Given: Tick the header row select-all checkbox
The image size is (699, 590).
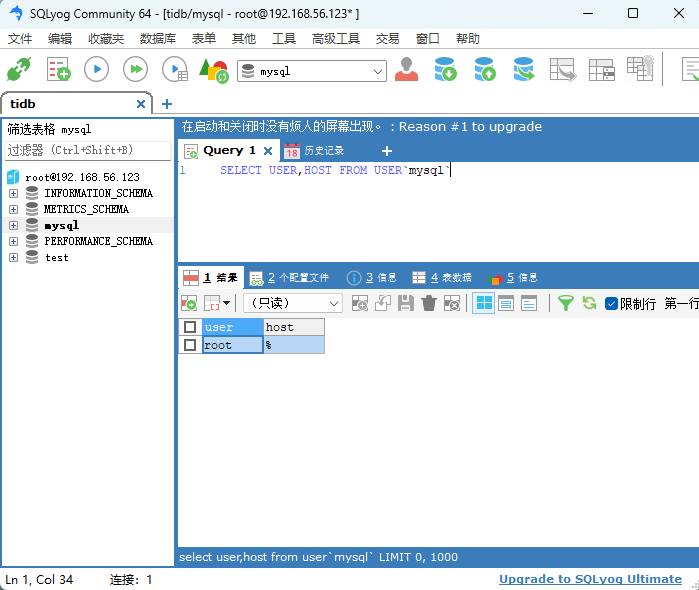Looking at the screenshot, I should click(x=190, y=327).
